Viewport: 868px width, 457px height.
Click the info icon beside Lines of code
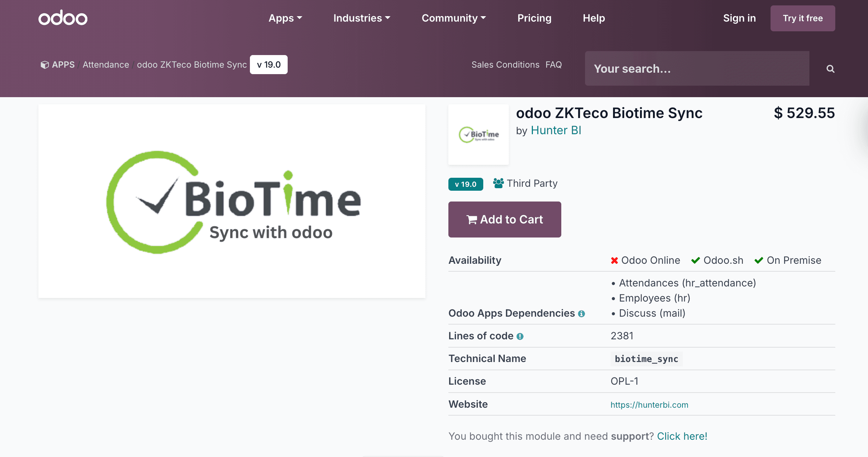(x=520, y=336)
